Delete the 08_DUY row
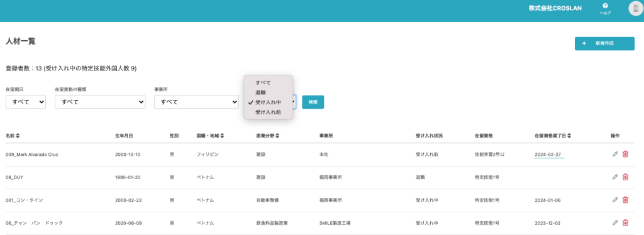Screen dimensions: 644x235 (625, 177)
